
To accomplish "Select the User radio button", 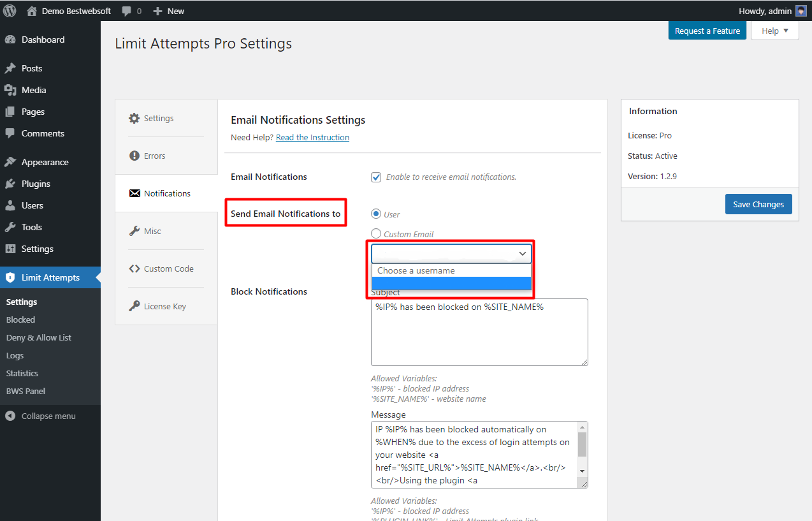I will click(376, 214).
